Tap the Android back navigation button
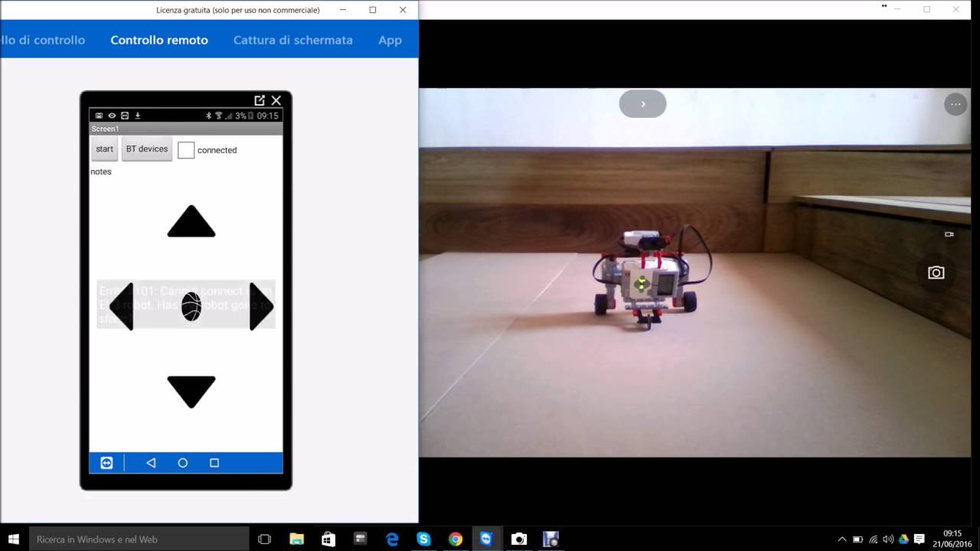The height and width of the screenshot is (551, 980). pyautogui.click(x=151, y=463)
